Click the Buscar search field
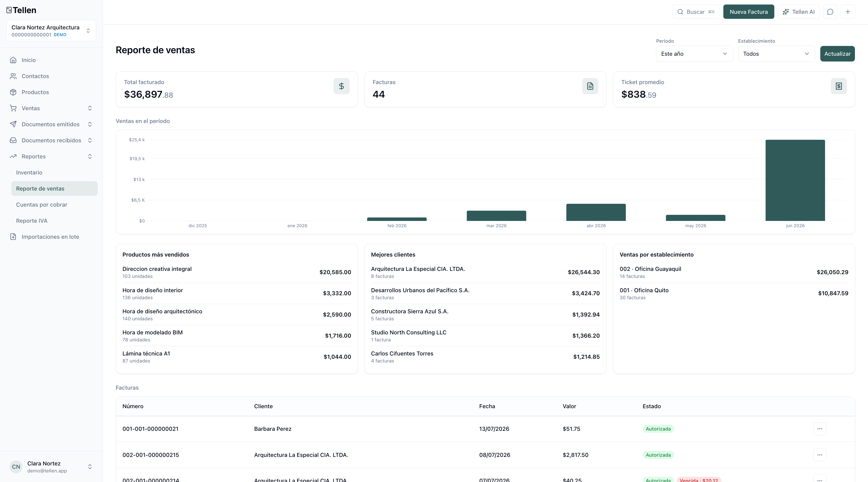 click(x=696, y=12)
